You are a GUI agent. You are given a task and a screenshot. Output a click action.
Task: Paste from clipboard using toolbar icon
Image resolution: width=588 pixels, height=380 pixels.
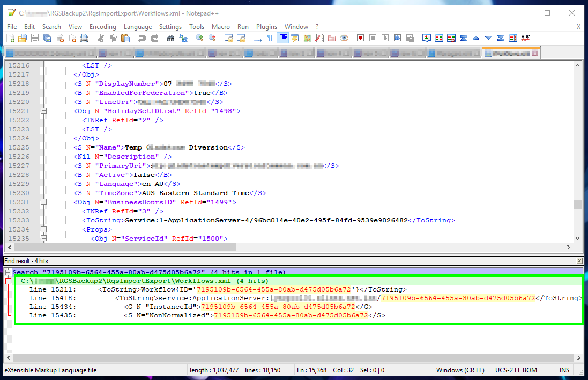[125, 38]
